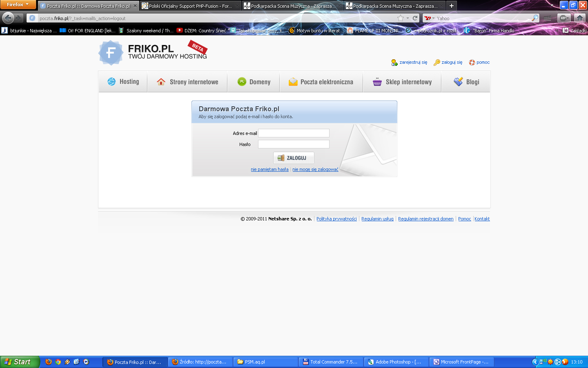This screenshot has height=368, width=588.
Task: Switch to the third tab Podkarpacka Scena Muzyczna
Action: 292,6
